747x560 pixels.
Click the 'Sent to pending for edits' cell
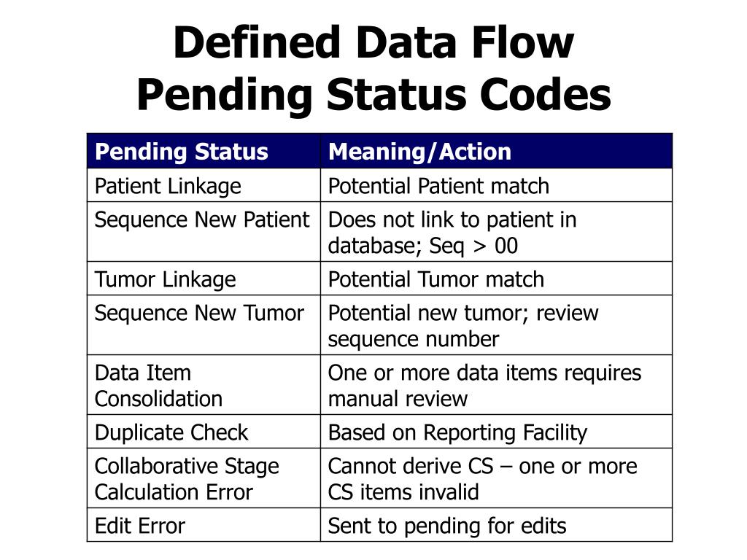(496, 525)
